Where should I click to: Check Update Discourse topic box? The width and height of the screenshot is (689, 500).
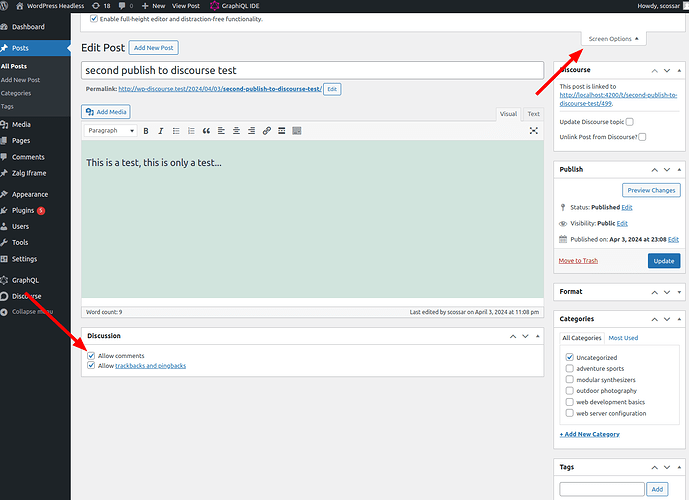point(630,122)
